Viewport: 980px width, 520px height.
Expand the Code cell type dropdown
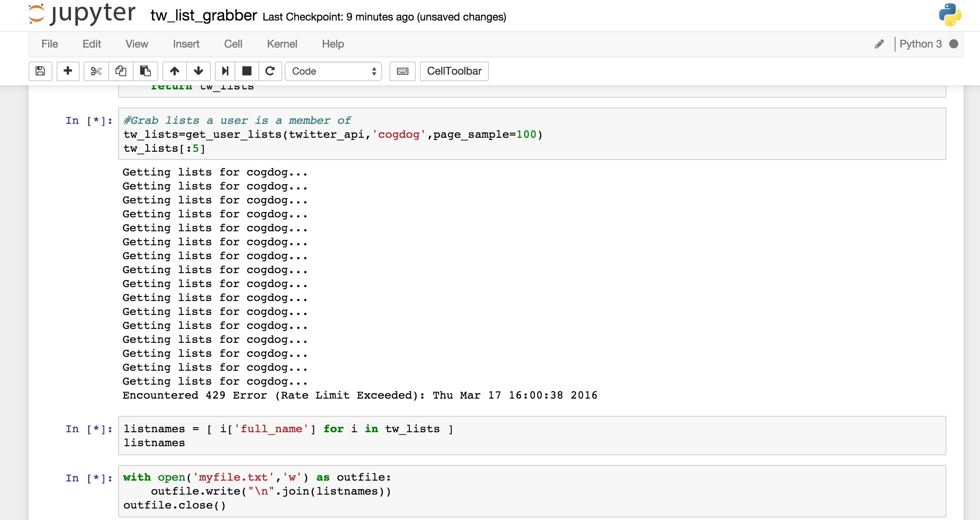333,71
